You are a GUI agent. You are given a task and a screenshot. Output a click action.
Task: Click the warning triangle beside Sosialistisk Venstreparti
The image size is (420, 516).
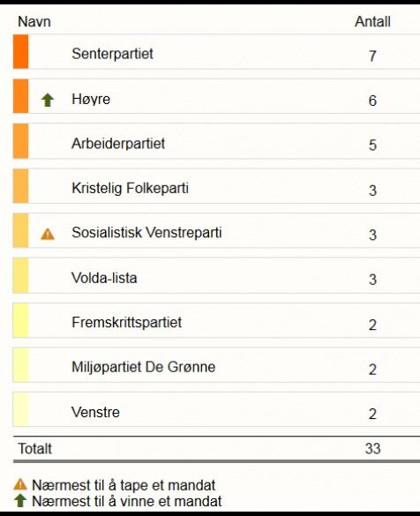(x=48, y=234)
